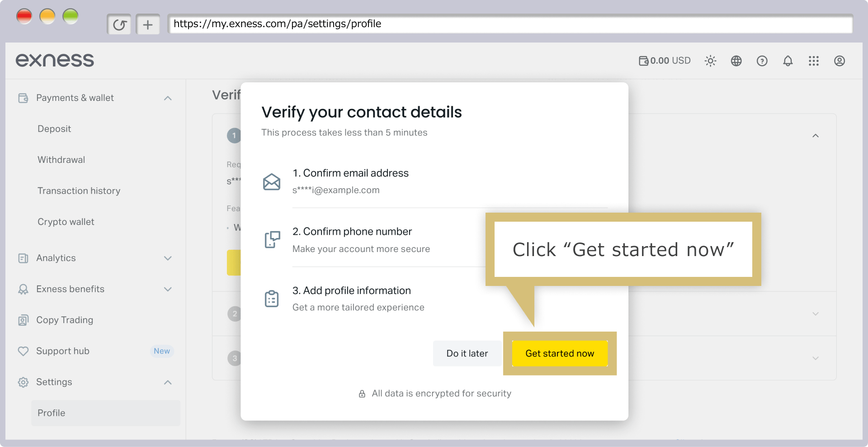Expand the Analytics menu
This screenshot has width=868, height=447.
point(168,258)
